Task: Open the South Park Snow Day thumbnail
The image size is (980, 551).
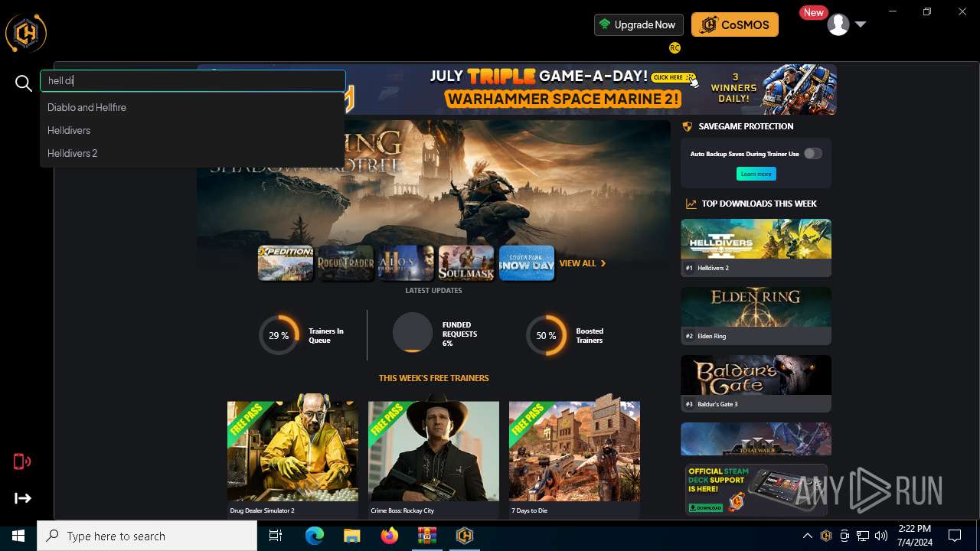Action: 527,262
